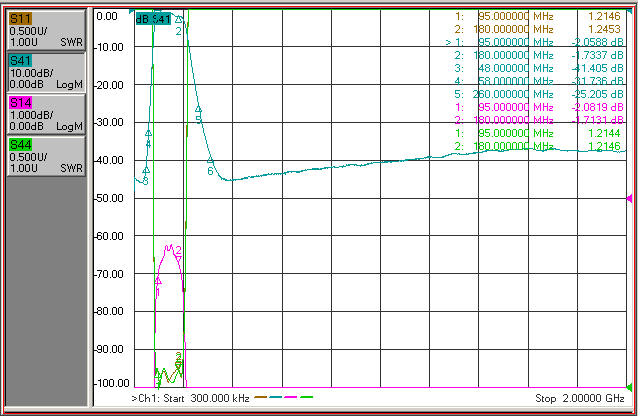Viewport: 638px width, 416px height.
Task: Click S44 marker 1 readout 1.2144
Action: coord(604,134)
